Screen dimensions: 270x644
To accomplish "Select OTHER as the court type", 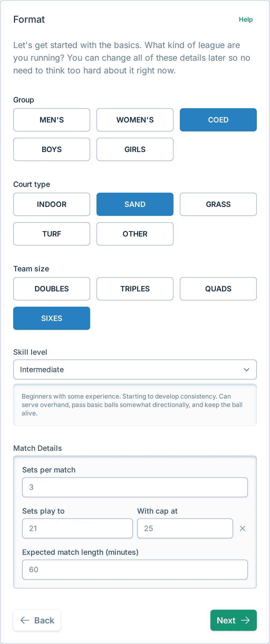I will coord(135,234).
